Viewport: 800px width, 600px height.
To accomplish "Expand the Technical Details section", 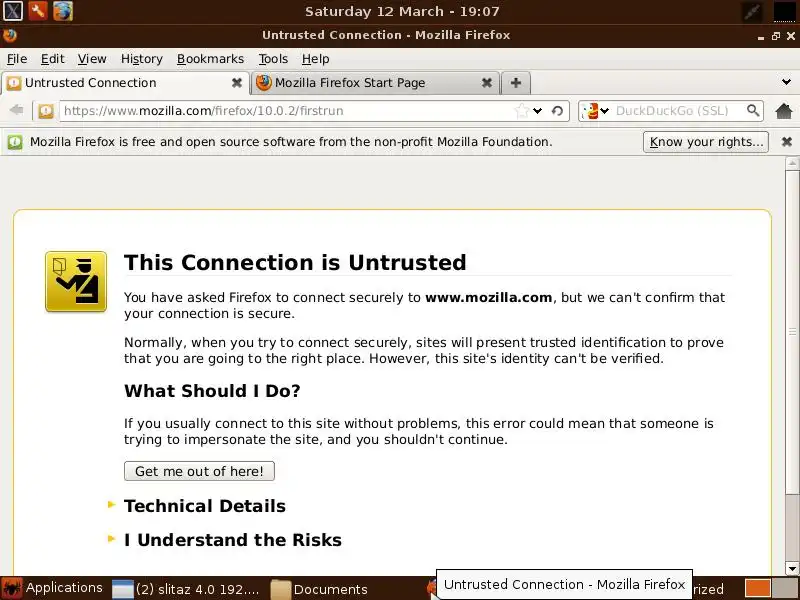I will [x=205, y=506].
